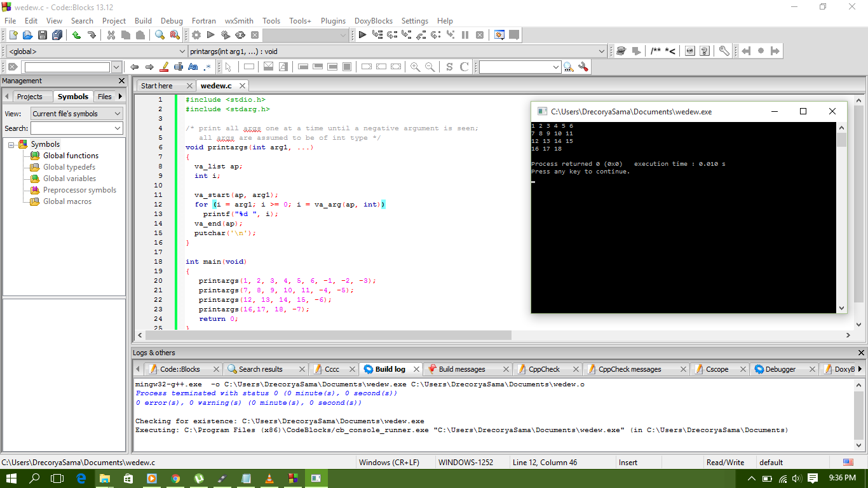Viewport: 868px width, 488px height.
Task: Close the Management panel
Action: (x=122, y=81)
